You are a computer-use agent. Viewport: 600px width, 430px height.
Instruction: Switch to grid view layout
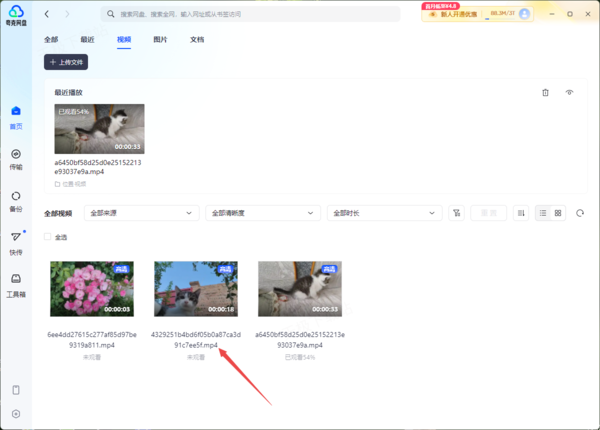pos(558,213)
